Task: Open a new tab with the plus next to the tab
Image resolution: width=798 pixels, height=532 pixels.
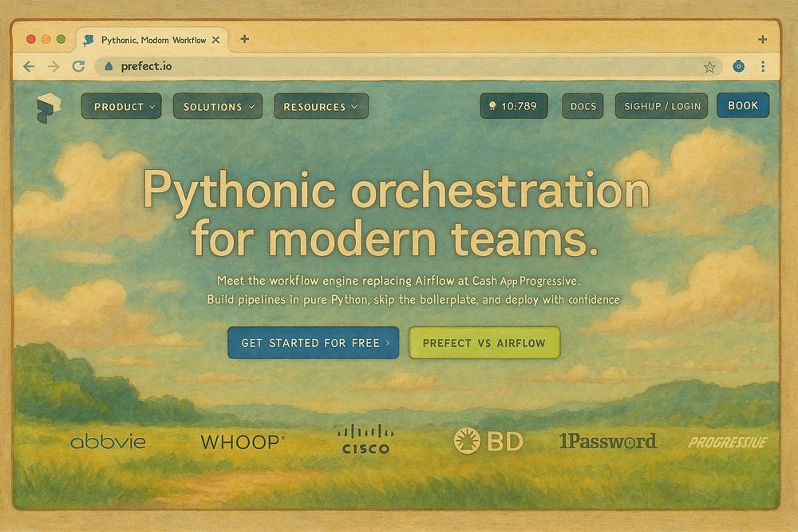Action: pos(245,38)
